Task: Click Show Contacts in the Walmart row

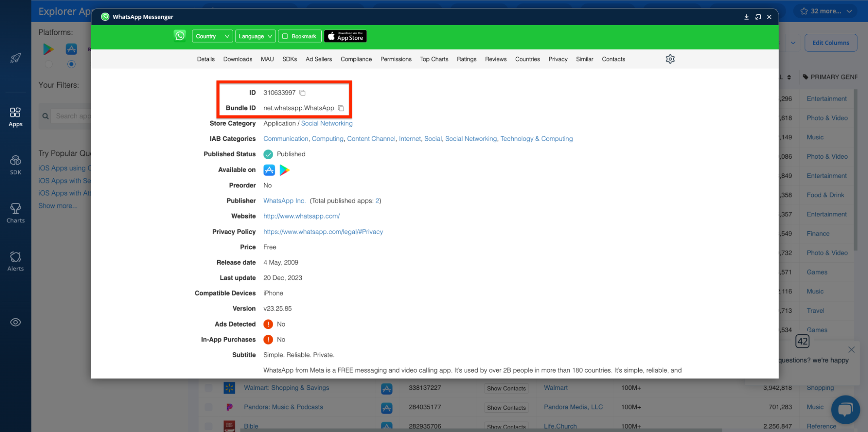Action: (x=506, y=389)
